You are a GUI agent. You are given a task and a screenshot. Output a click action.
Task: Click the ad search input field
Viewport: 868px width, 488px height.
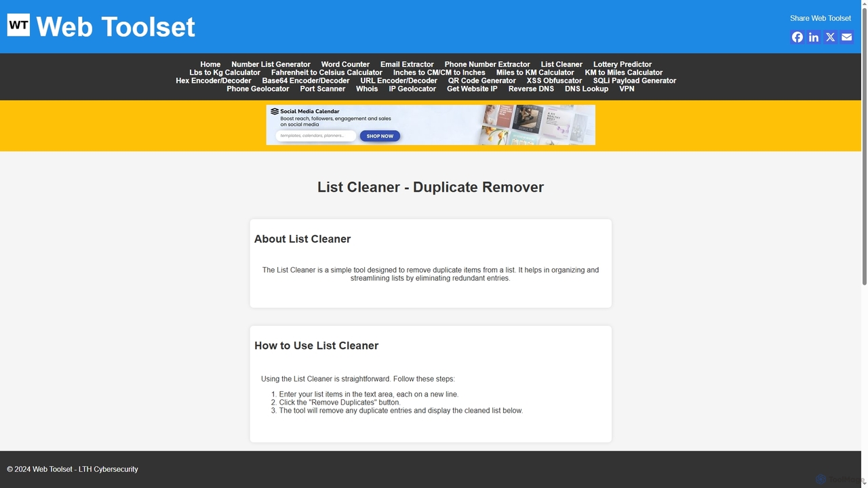(316, 136)
